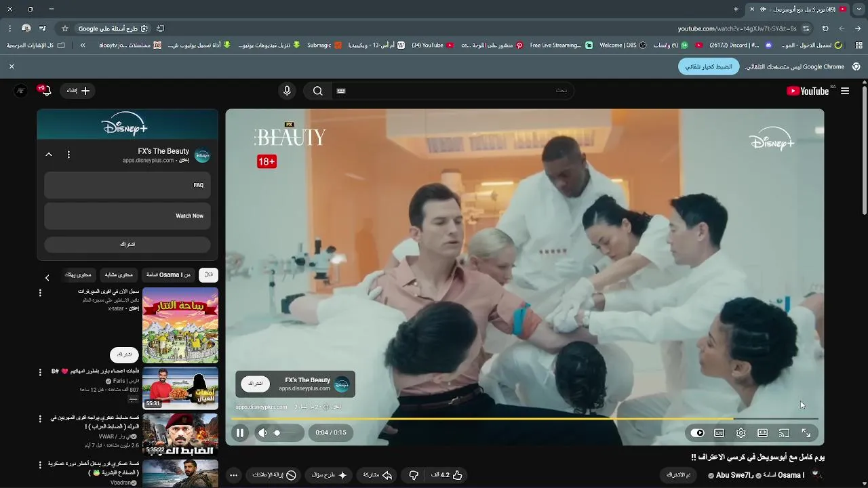Viewport: 868px width, 488px height.
Task: Click طرح أسئلة على Google chip
Action: tap(113, 28)
